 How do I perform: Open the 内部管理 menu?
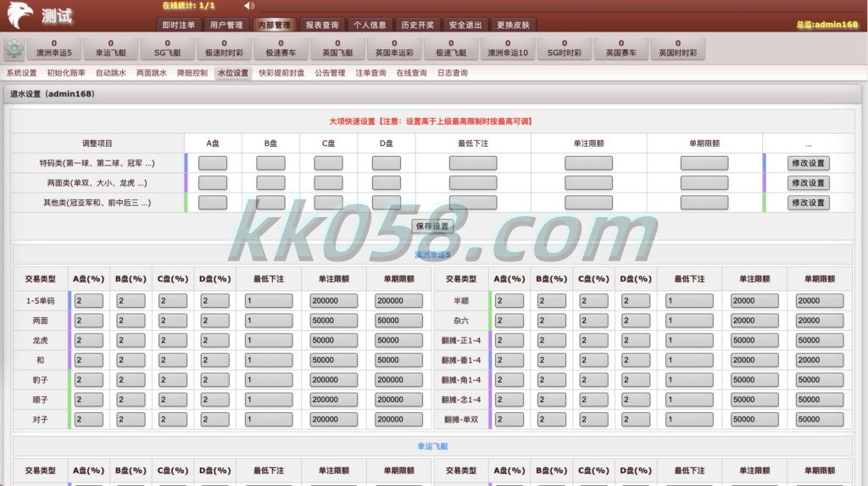click(x=274, y=25)
